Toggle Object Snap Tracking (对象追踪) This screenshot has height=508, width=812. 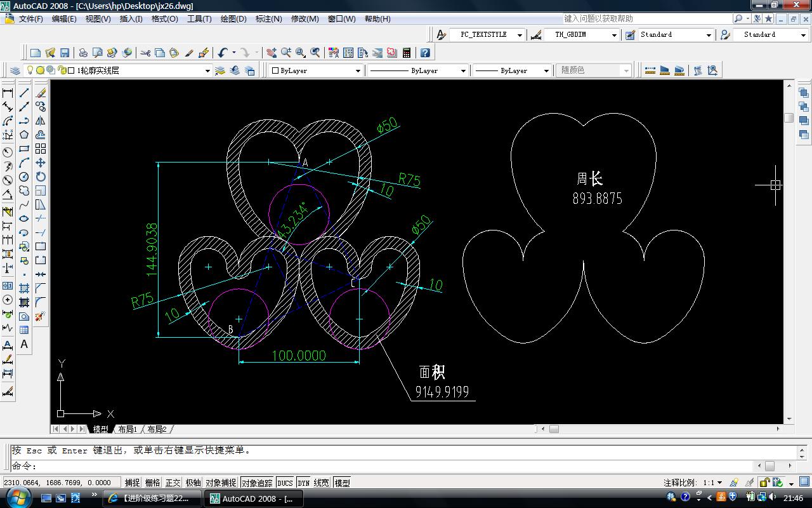point(257,483)
